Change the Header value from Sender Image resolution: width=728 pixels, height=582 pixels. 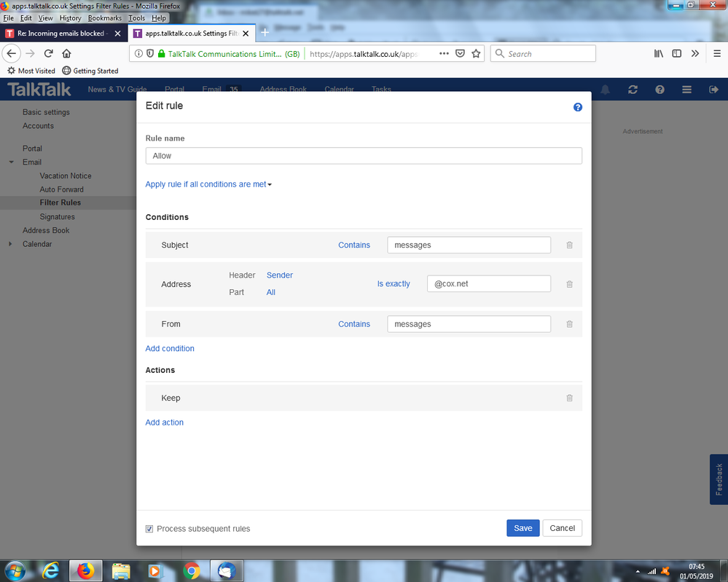pos(280,275)
